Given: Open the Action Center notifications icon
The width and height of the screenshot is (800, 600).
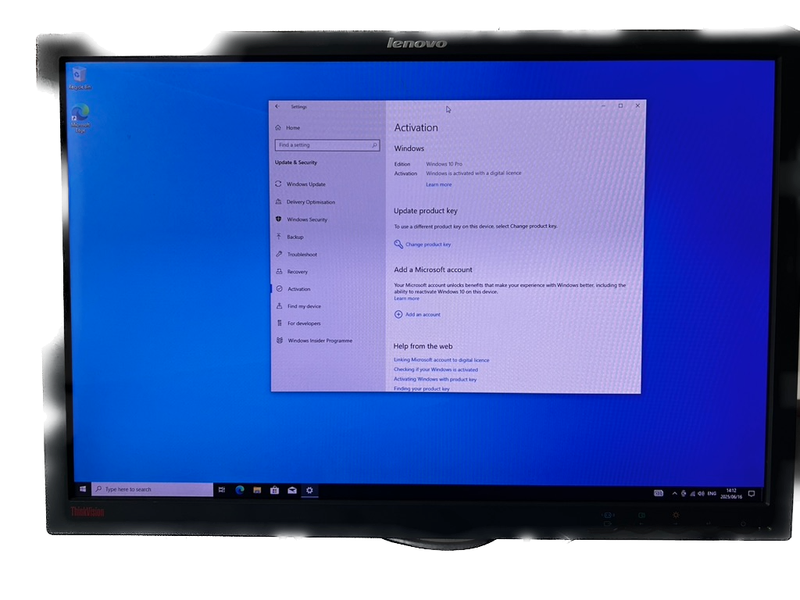Looking at the screenshot, I should 751,494.
